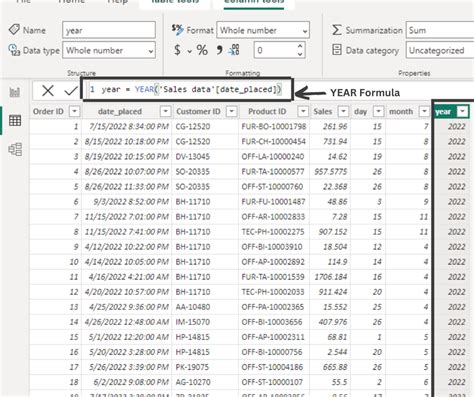Open the Data category Uncategorized dropdown
The height and width of the screenshot is (397, 474).
tap(440, 50)
